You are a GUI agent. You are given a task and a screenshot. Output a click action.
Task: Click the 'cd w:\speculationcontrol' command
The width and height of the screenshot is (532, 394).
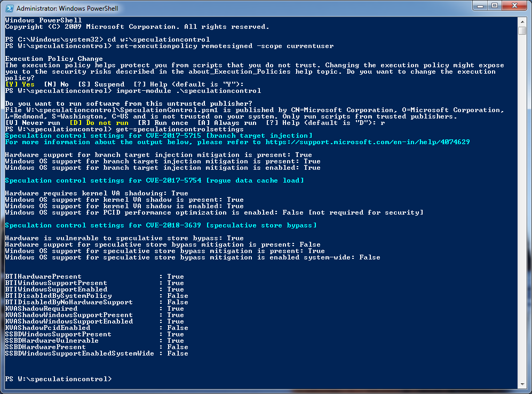158,40
